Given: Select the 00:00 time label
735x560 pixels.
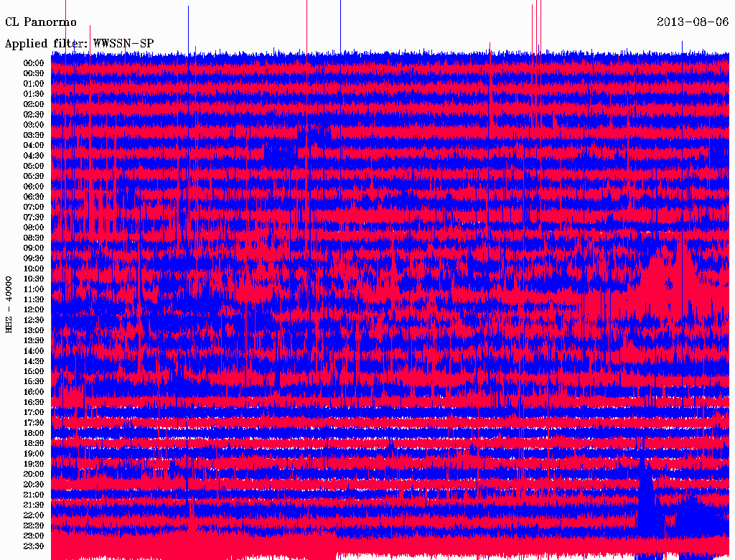Looking at the screenshot, I should (x=34, y=63).
